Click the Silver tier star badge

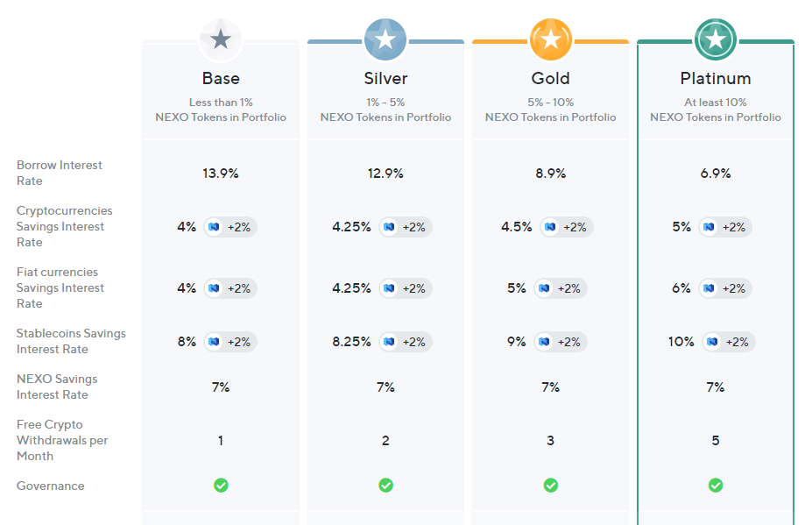pos(385,39)
